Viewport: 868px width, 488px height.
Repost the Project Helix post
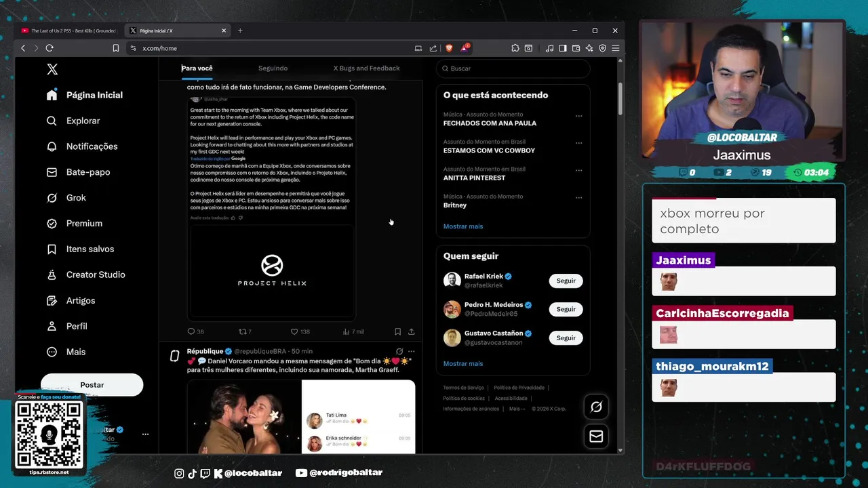click(x=245, y=331)
